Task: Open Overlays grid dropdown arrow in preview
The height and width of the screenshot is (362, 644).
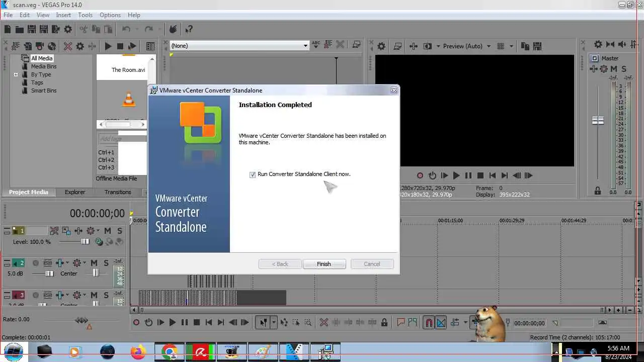Action: pyautogui.click(x=512, y=46)
